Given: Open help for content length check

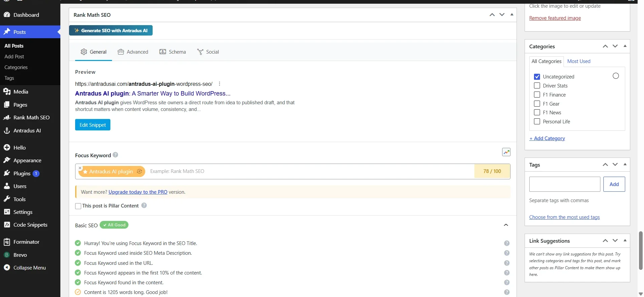Looking at the screenshot, I should click(x=507, y=292).
